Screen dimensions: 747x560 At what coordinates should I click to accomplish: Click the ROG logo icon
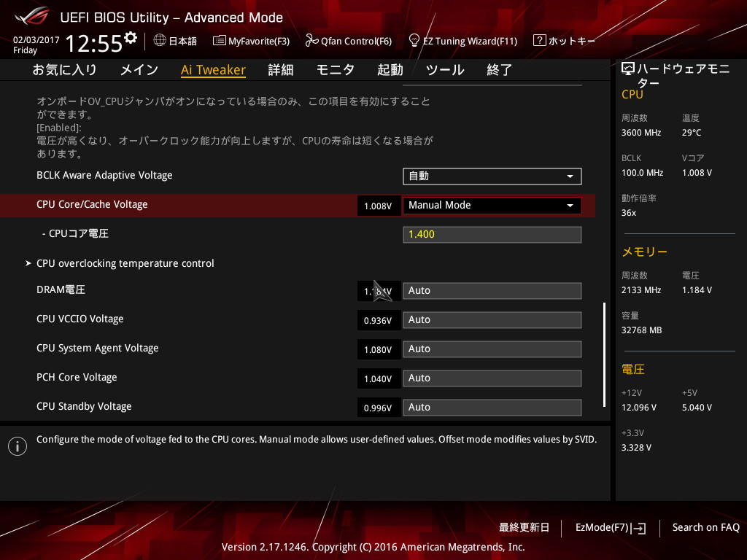(x=32, y=17)
